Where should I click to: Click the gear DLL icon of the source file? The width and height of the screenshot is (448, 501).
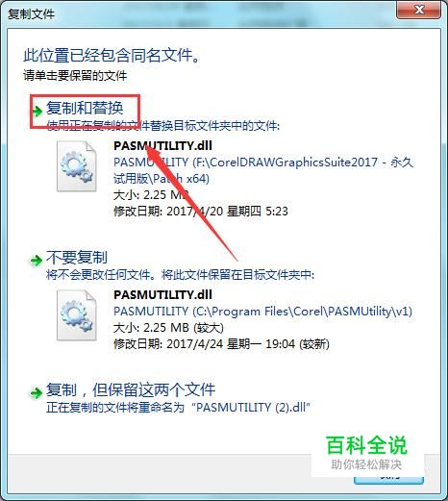point(77,166)
